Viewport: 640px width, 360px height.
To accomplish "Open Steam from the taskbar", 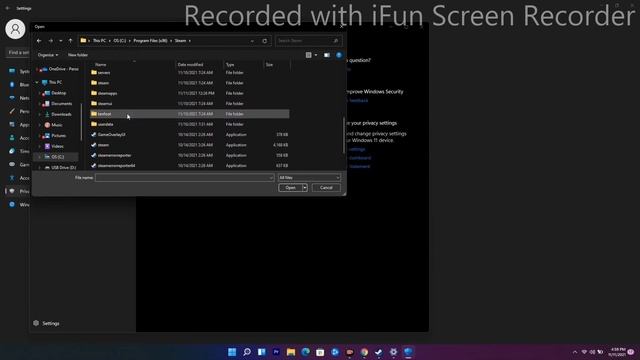I will click(x=379, y=352).
